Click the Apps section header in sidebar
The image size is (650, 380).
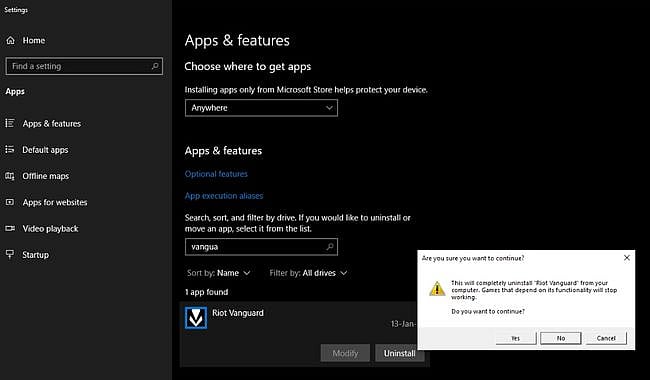coord(15,91)
